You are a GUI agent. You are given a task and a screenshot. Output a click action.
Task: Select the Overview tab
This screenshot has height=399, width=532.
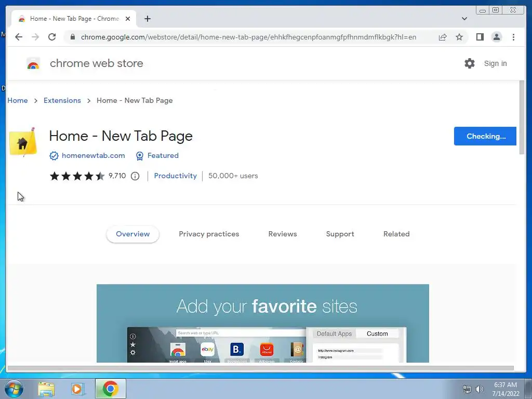point(132,234)
